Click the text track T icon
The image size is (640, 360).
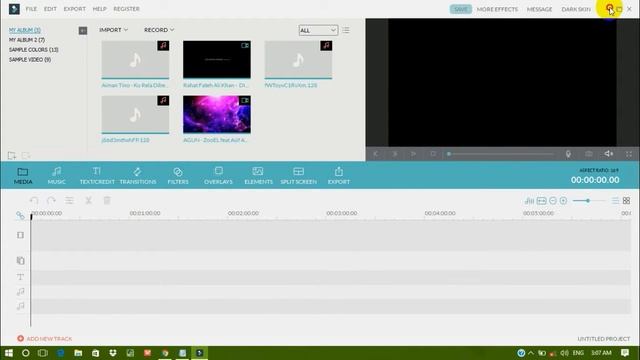20,277
